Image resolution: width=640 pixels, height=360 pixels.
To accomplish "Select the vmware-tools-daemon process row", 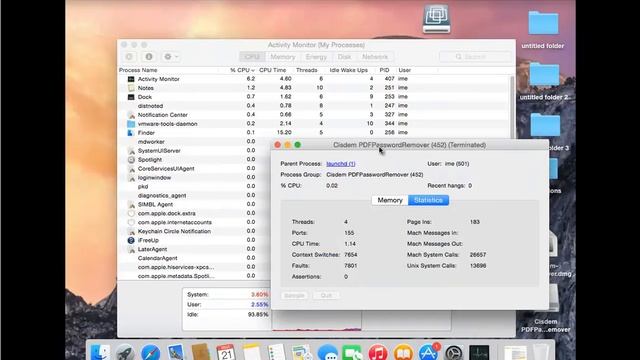I will click(313, 124).
